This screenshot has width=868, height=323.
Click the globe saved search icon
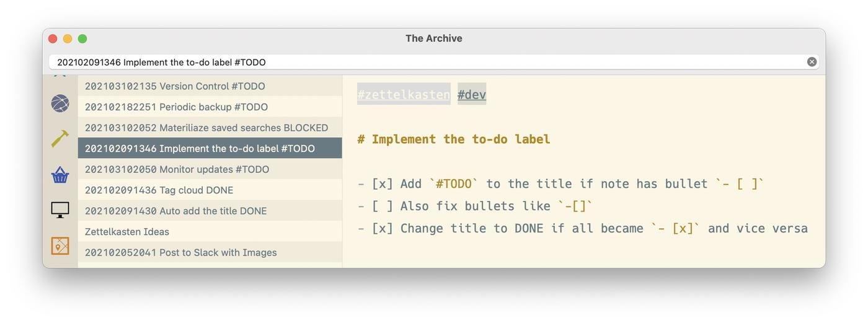click(x=60, y=104)
